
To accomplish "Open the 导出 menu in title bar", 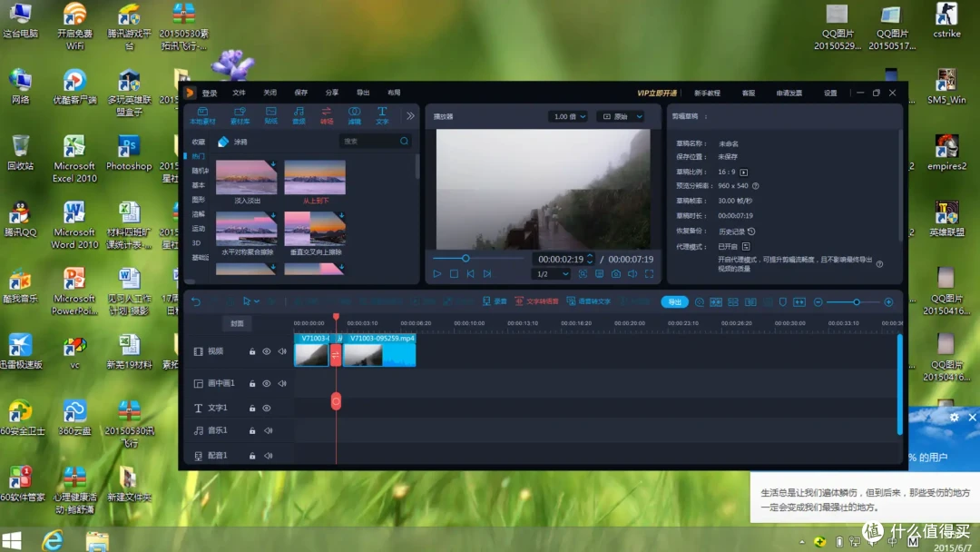I will [362, 93].
